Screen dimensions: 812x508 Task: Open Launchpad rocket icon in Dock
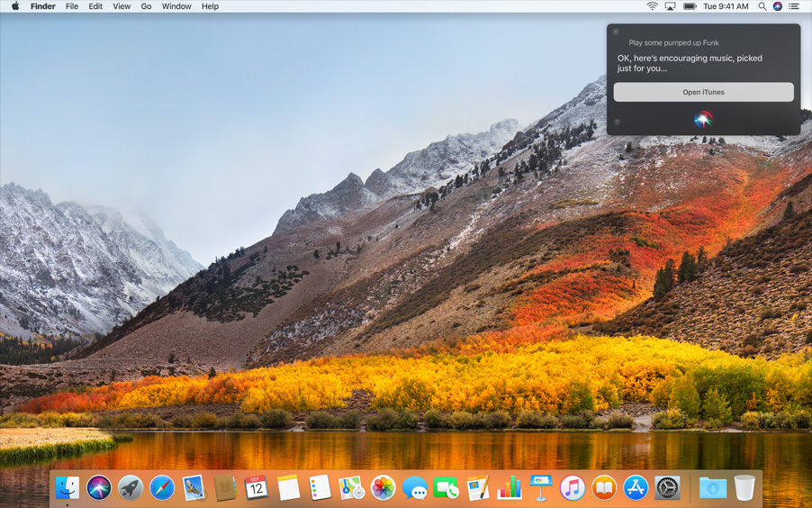click(131, 488)
